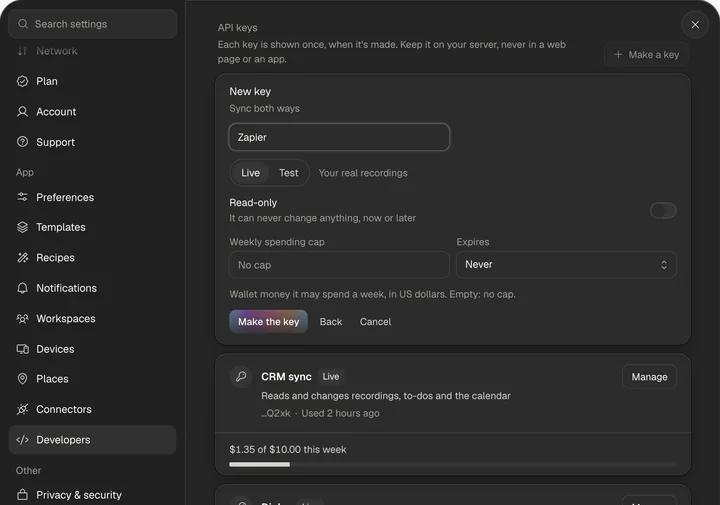This screenshot has width=720, height=505.
Task: Go to Connectors settings
Action: click(92, 409)
